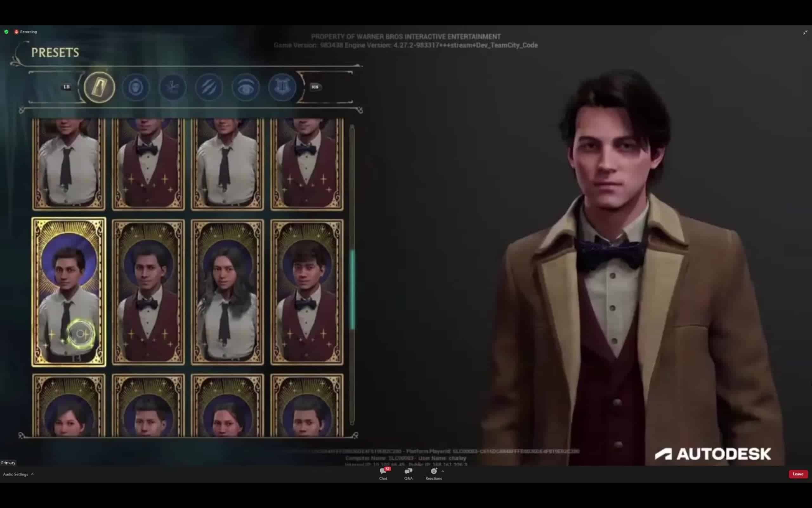
Task: Open the face shape tab icon
Action: point(136,87)
